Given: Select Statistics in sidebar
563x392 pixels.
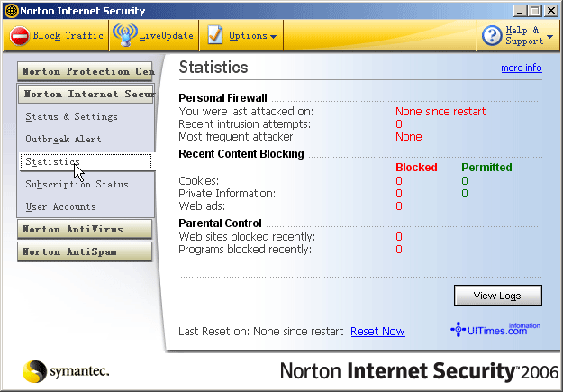Looking at the screenshot, I should pyautogui.click(x=86, y=161).
